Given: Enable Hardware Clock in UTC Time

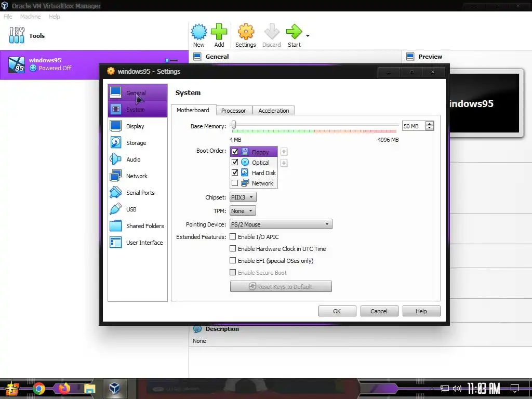Looking at the screenshot, I should (233, 248).
